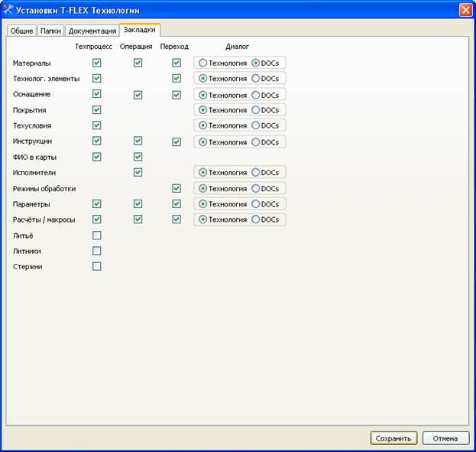
Task: Open the Папки tab
Action: (50, 31)
